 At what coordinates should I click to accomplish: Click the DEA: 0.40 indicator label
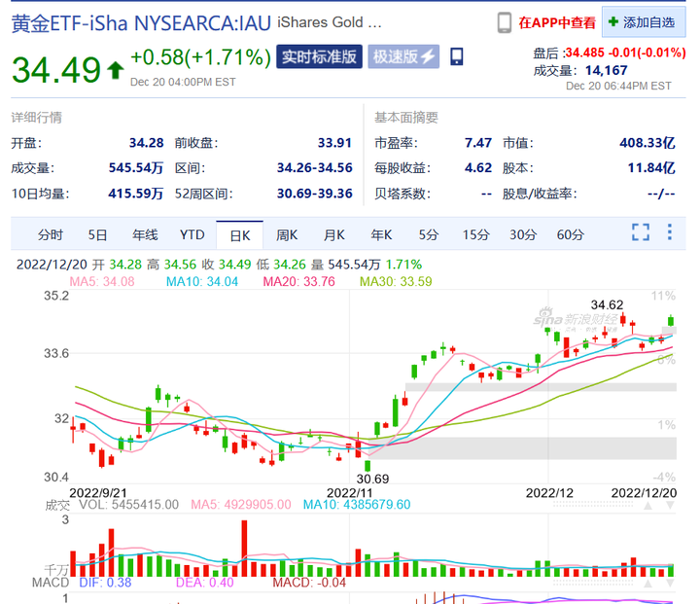point(204,583)
